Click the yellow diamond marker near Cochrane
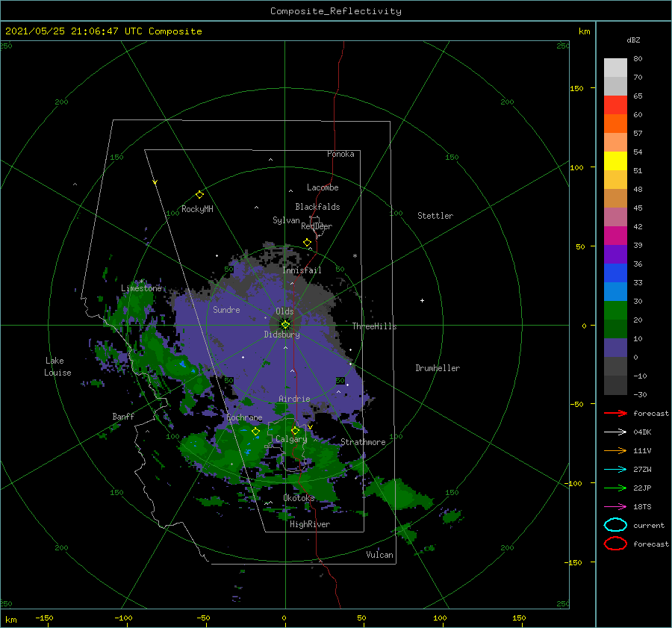 [255, 432]
